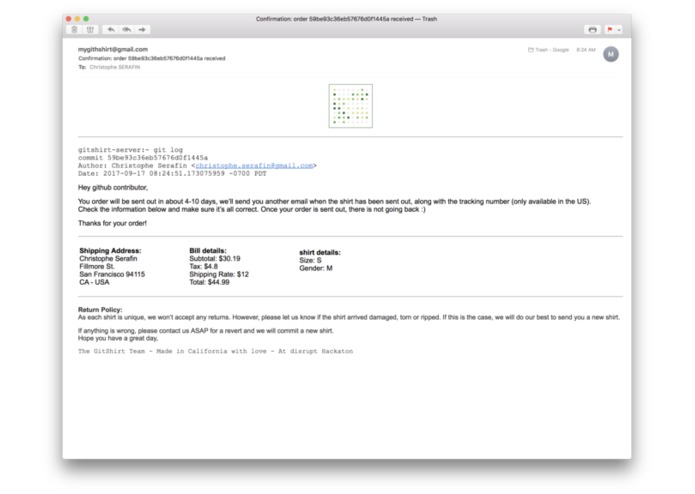Click the GitShirt Team signature line

click(215, 351)
